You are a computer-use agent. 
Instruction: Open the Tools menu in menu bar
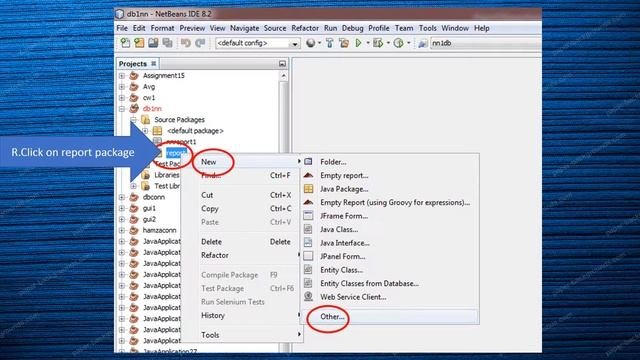pyautogui.click(x=428, y=28)
